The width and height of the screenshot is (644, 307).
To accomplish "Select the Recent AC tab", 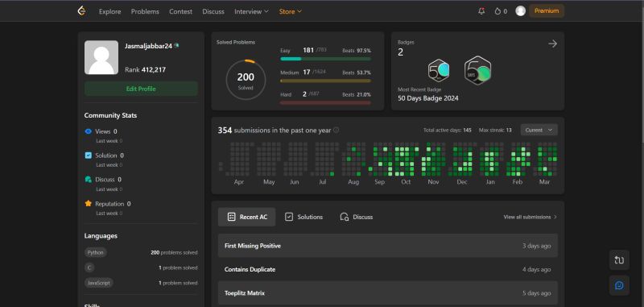I will click(247, 217).
